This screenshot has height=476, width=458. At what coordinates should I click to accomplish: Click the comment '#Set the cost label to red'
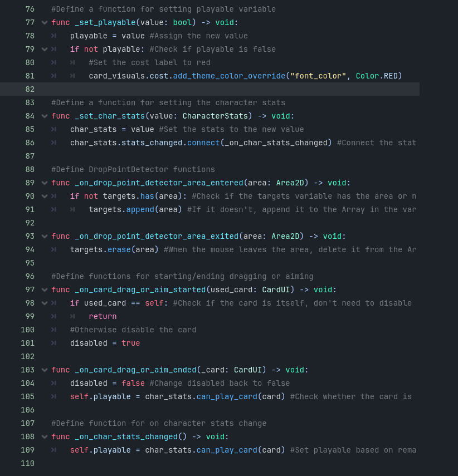pos(149,62)
